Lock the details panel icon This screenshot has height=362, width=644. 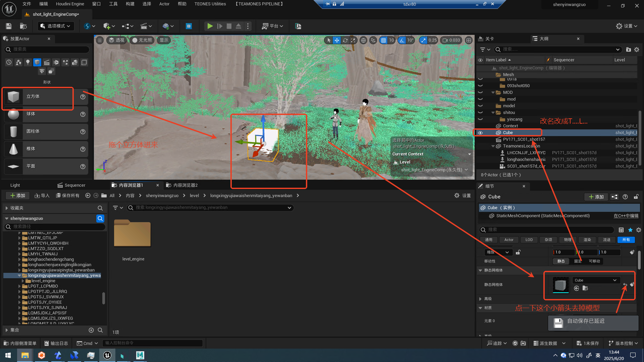click(x=636, y=197)
